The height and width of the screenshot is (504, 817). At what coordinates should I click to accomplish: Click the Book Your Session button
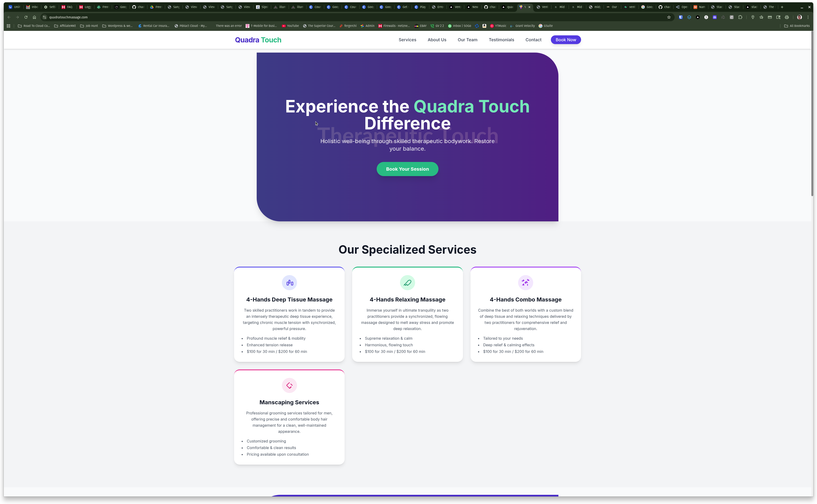click(x=407, y=169)
